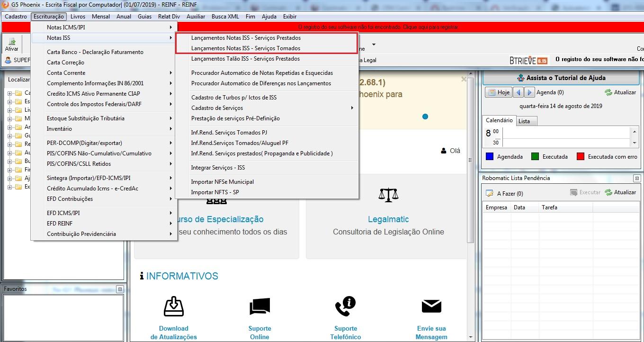Open the Busca XML menu
Image resolution: width=644 pixels, height=342 pixels.
pyautogui.click(x=225, y=17)
